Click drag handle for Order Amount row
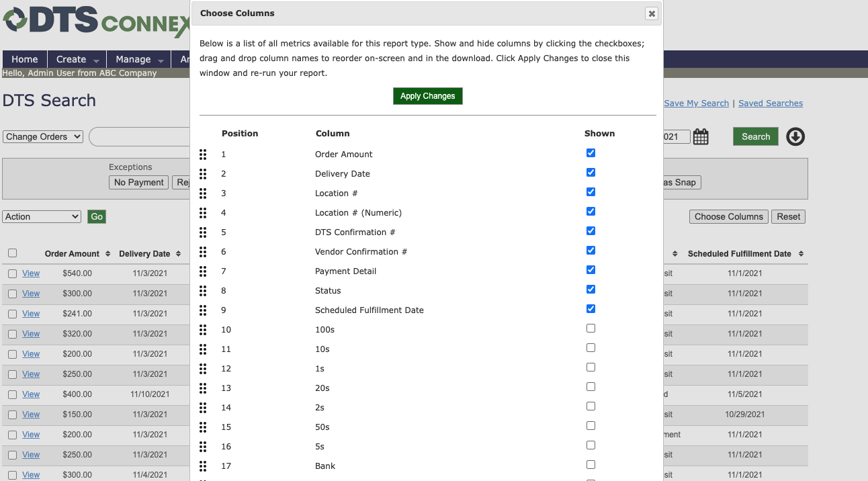This screenshot has height=481, width=868. [203, 155]
